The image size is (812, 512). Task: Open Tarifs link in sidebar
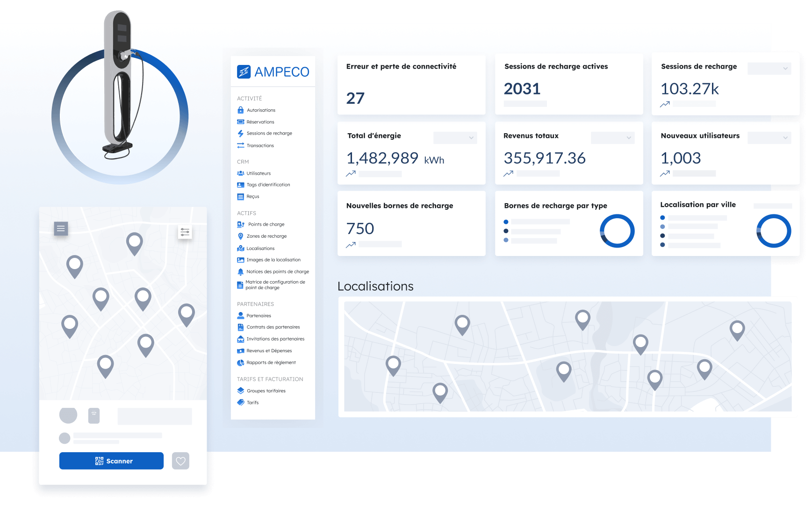(x=252, y=403)
